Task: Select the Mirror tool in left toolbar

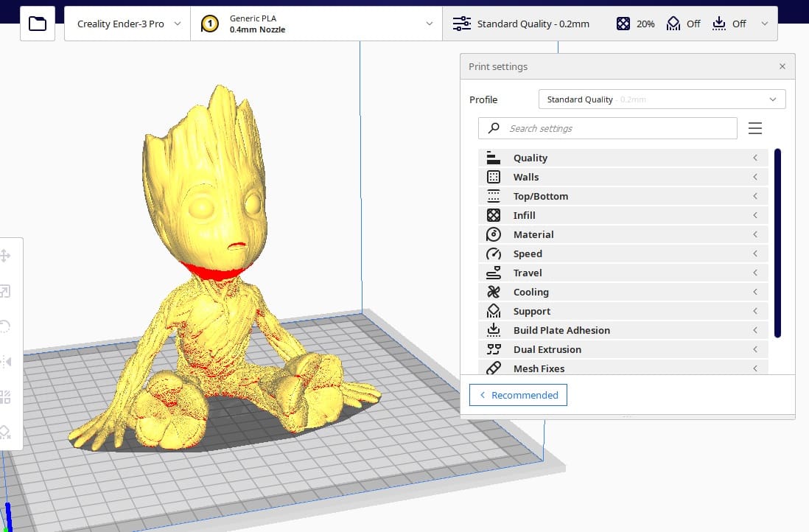Action: pyautogui.click(x=6, y=361)
